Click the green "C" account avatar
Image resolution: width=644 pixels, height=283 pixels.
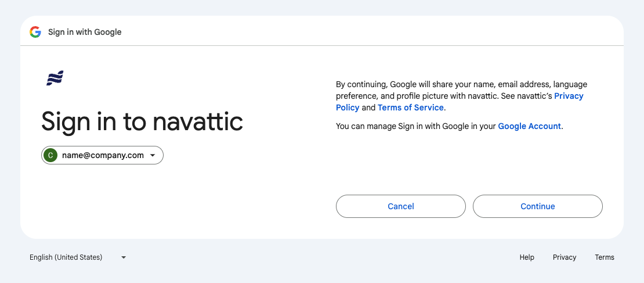click(51, 155)
